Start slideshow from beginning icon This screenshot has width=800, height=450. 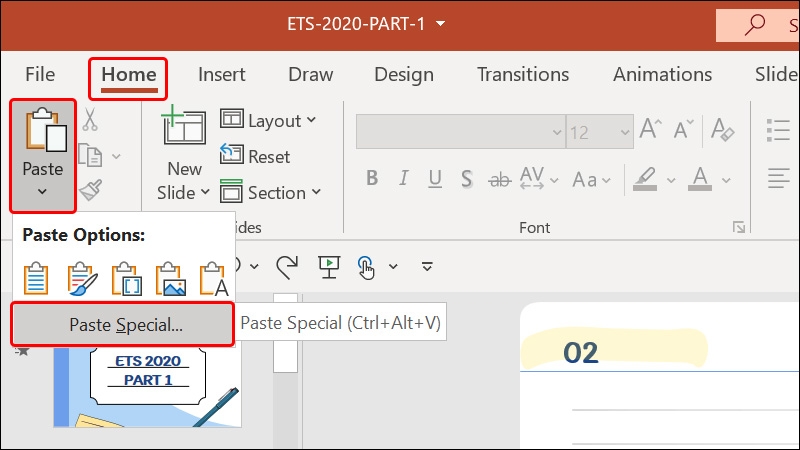tap(329, 267)
